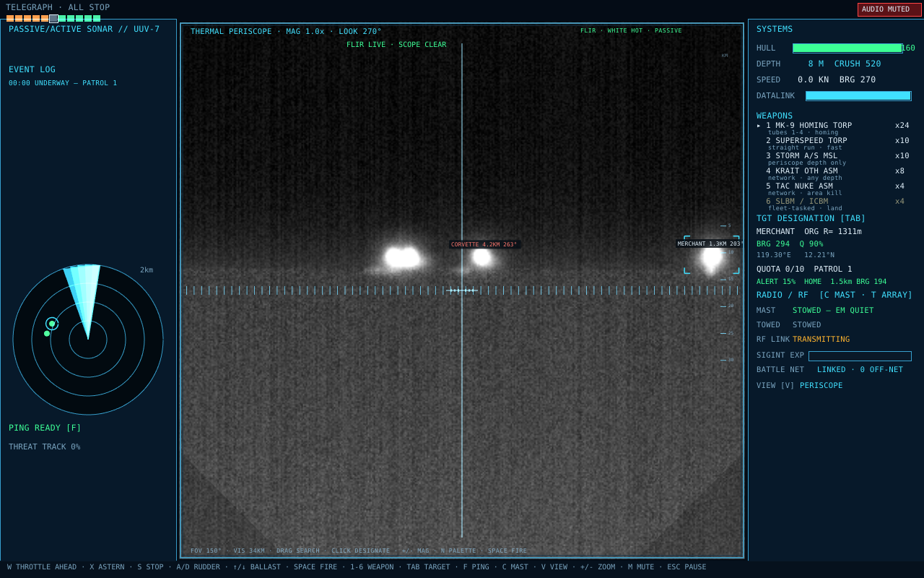This screenshot has width=924, height=578.
Task: Click the '20' tick on the scope range scale
Action: click(x=726, y=306)
